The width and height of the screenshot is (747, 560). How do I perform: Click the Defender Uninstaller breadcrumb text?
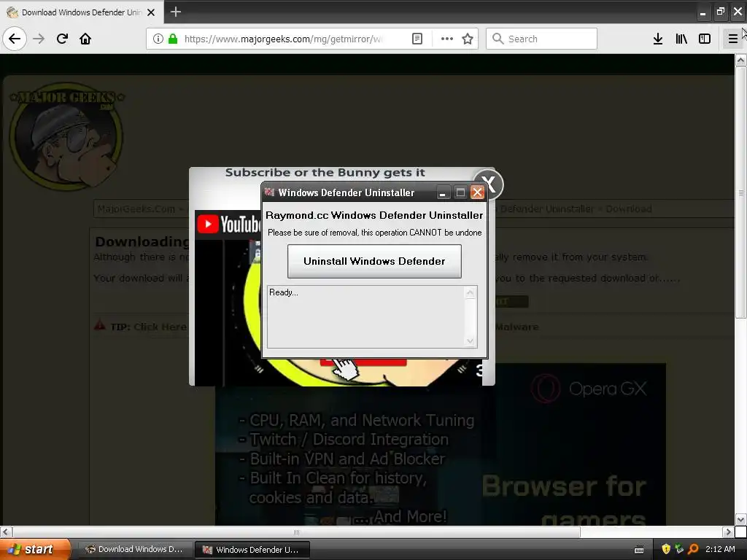[x=547, y=209]
